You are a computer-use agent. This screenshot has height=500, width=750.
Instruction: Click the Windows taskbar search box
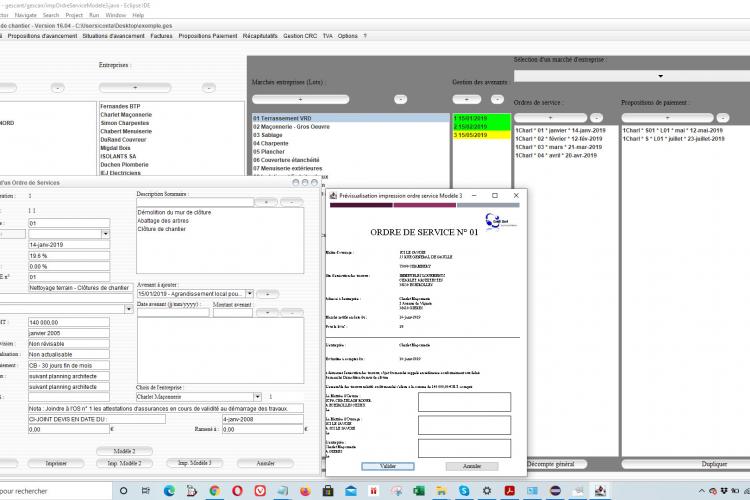56,491
